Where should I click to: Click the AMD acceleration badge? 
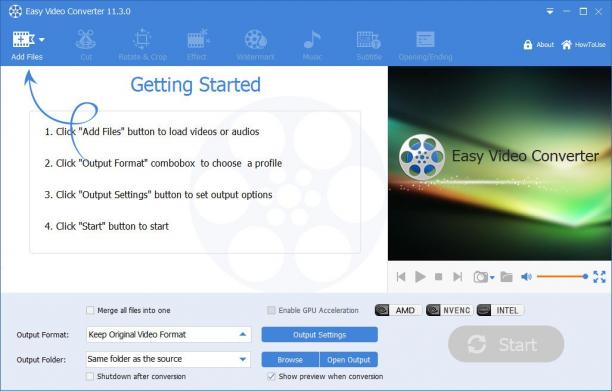(x=398, y=310)
